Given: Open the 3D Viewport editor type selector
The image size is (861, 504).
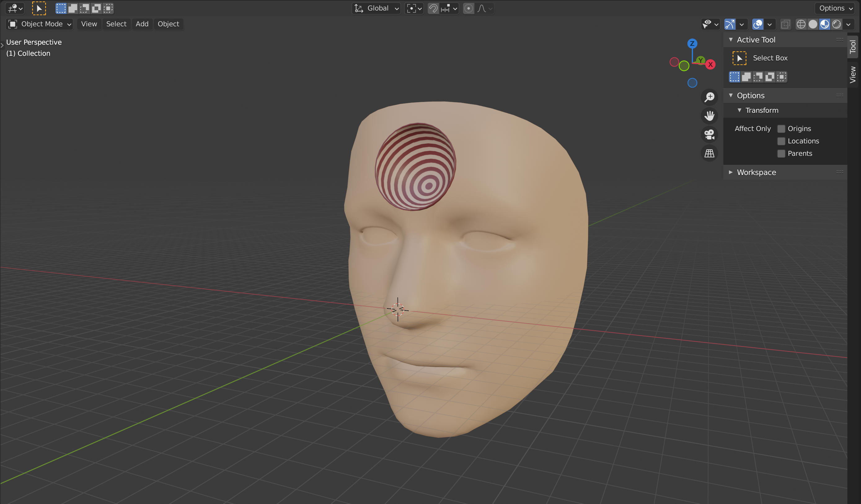Looking at the screenshot, I should [x=15, y=8].
